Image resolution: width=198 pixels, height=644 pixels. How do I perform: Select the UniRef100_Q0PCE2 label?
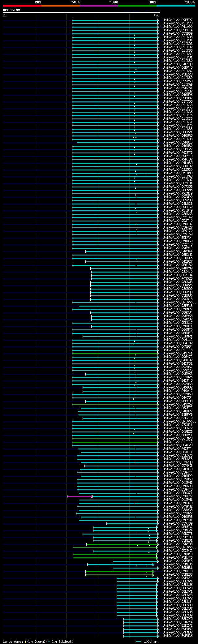point(178,578)
